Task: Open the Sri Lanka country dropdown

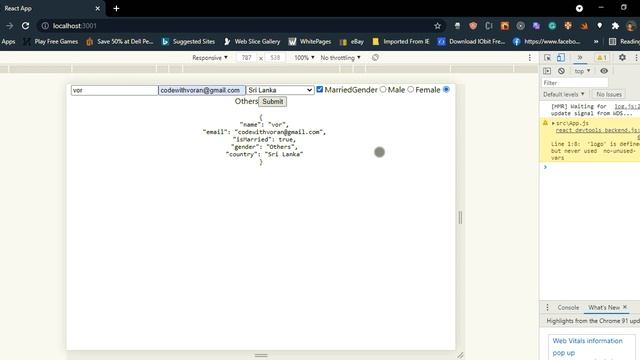Action: (280, 90)
